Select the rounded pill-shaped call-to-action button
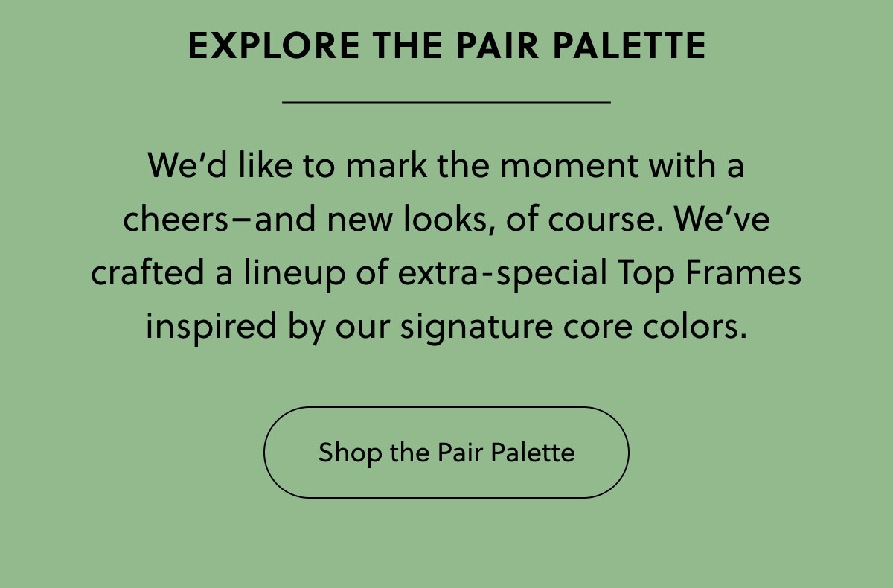The image size is (893, 588). coord(446,452)
